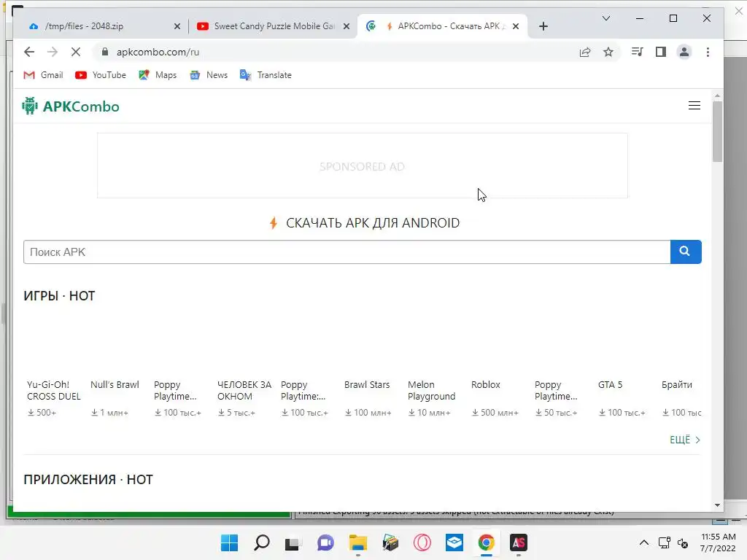The height and width of the screenshot is (560, 747).
Task: Open Task View from the taskbar
Action: click(292, 542)
